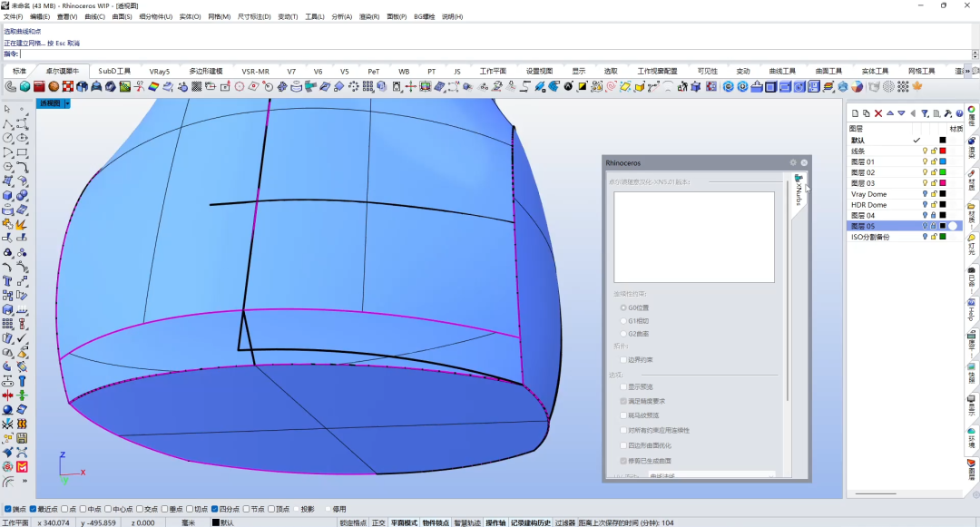Viewport: 980px width, 527px height.
Task: Toggle 锁定格点 in the status bar
Action: (x=353, y=522)
